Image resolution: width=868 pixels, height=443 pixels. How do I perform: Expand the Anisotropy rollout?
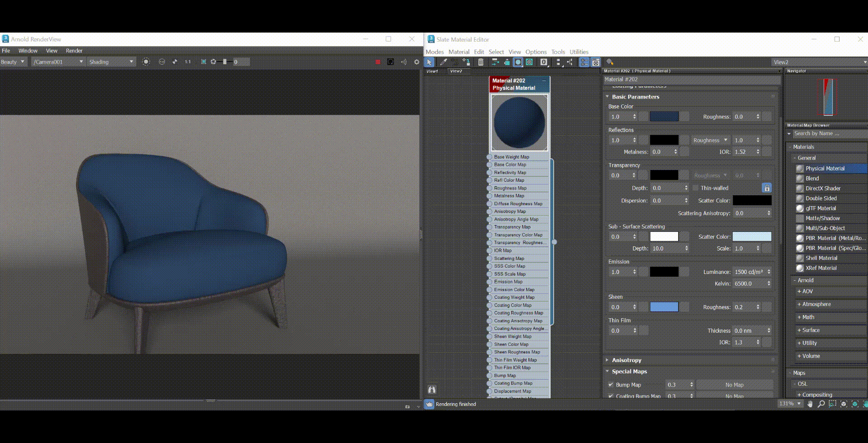[x=626, y=360]
